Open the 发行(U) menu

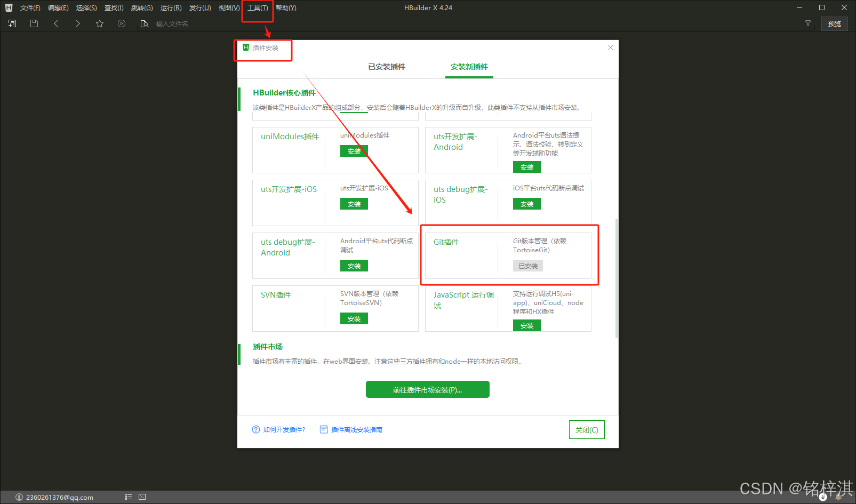[x=200, y=8]
